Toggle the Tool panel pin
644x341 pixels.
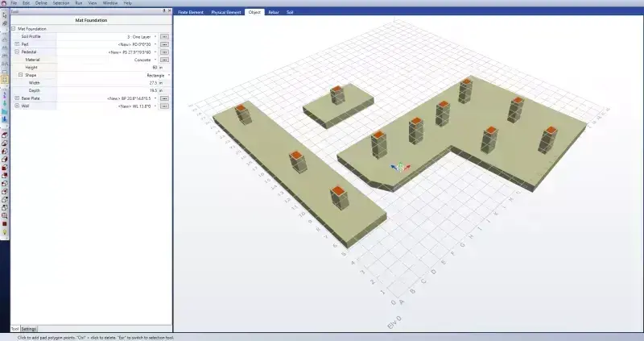click(x=164, y=11)
